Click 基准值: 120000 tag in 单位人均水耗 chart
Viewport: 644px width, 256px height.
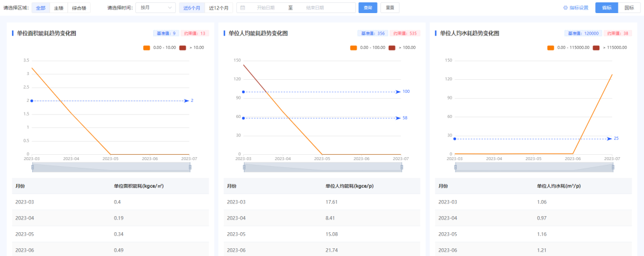584,34
